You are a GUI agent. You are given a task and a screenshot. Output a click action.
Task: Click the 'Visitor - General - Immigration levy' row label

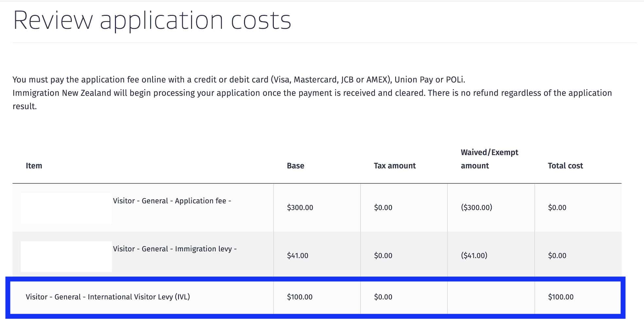pos(174,249)
